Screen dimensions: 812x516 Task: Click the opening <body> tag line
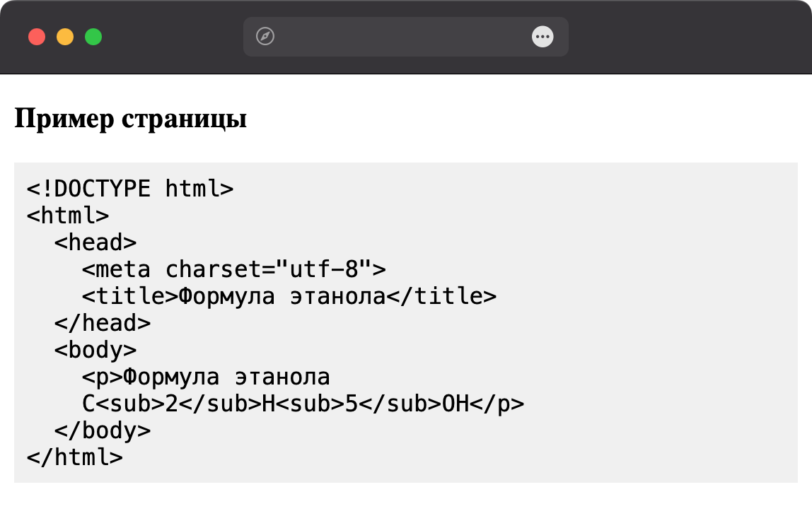[x=95, y=350]
